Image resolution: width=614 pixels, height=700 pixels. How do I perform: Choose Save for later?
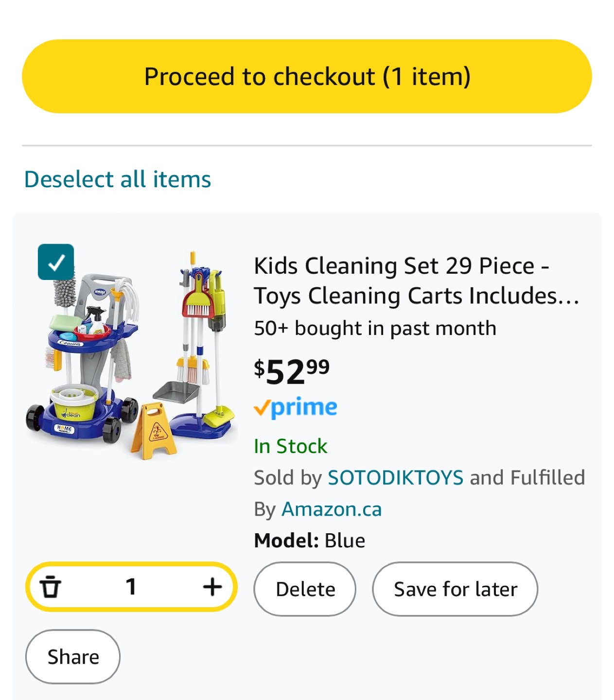[x=455, y=589]
